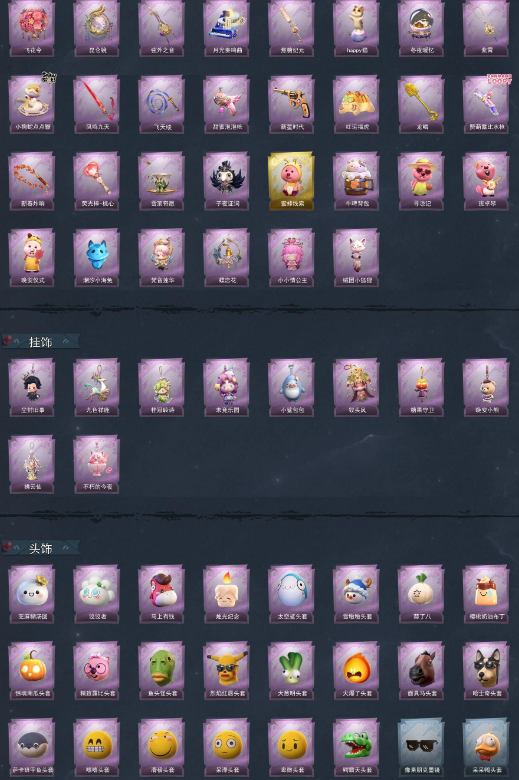
Task: Select the pumpkin head headgear
Action: click(32, 671)
